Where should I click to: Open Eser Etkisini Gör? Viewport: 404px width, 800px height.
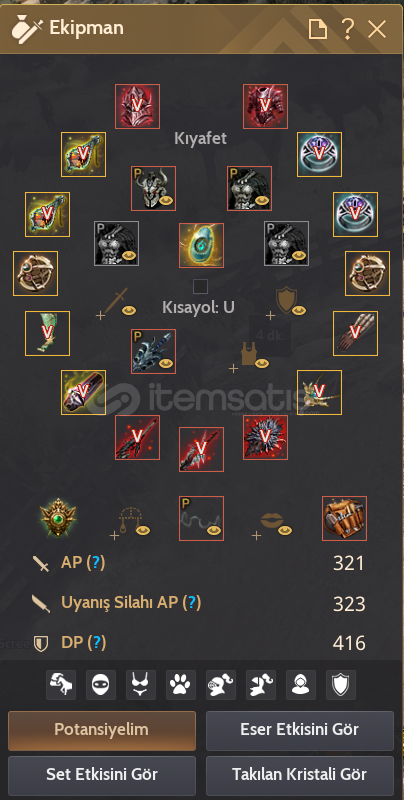300,731
